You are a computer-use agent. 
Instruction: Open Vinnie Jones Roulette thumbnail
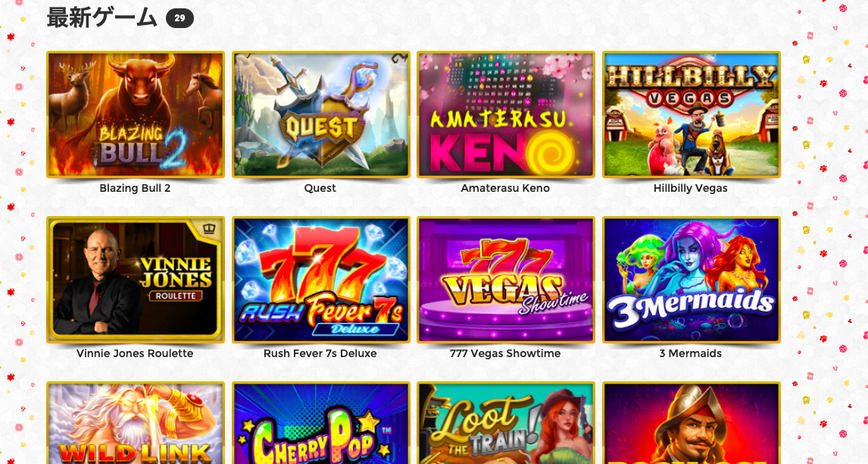pyautogui.click(x=136, y=280)
